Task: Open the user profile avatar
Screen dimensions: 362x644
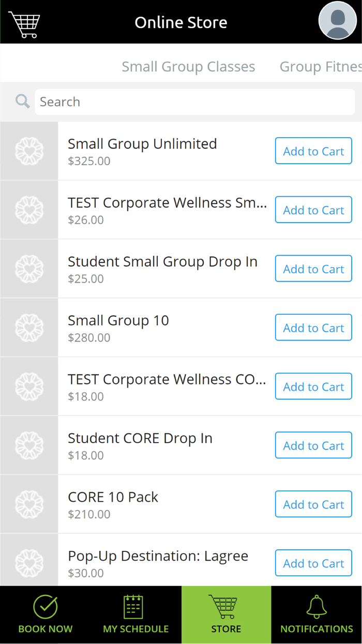Action: coord(337,22)
